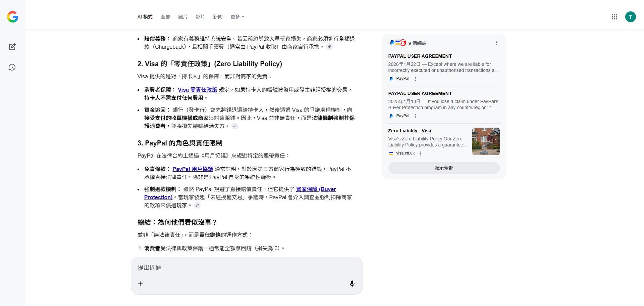
Task: Click the plus icon in the question box
Action: (x=140, y=283)
